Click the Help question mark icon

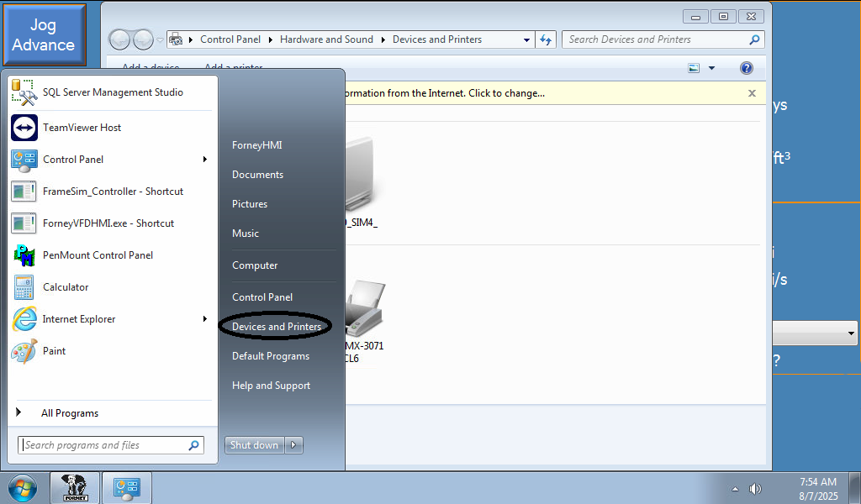click(747, 68)
